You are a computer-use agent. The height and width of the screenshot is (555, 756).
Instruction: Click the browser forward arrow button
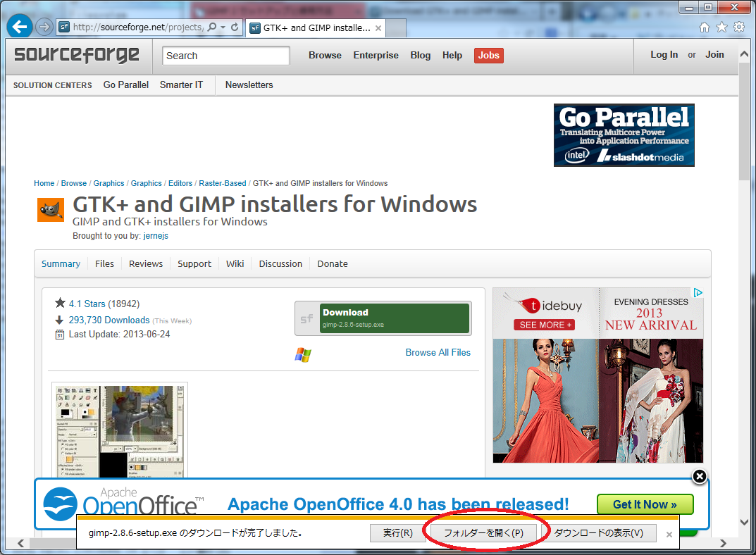click(44, 27)
